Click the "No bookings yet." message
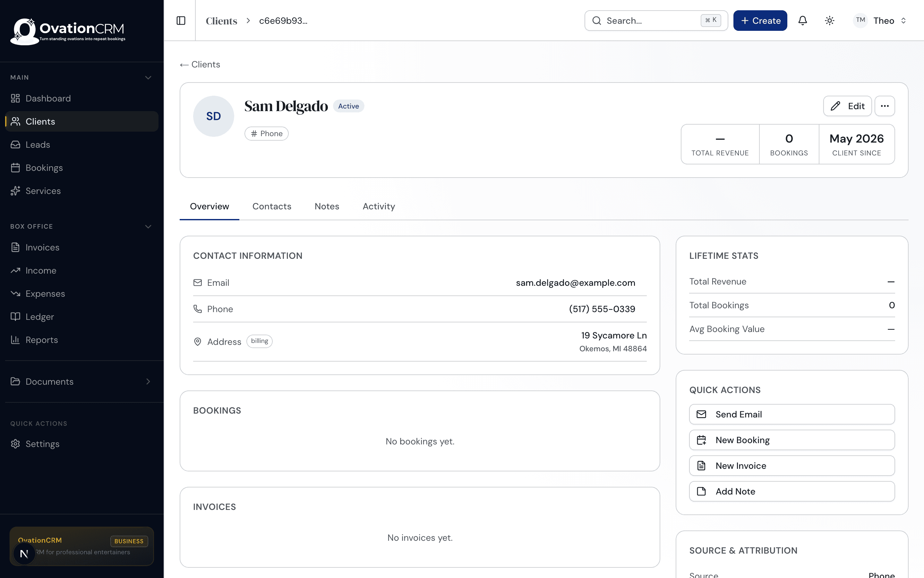This screenshot has height=578, width=924. 420,442
